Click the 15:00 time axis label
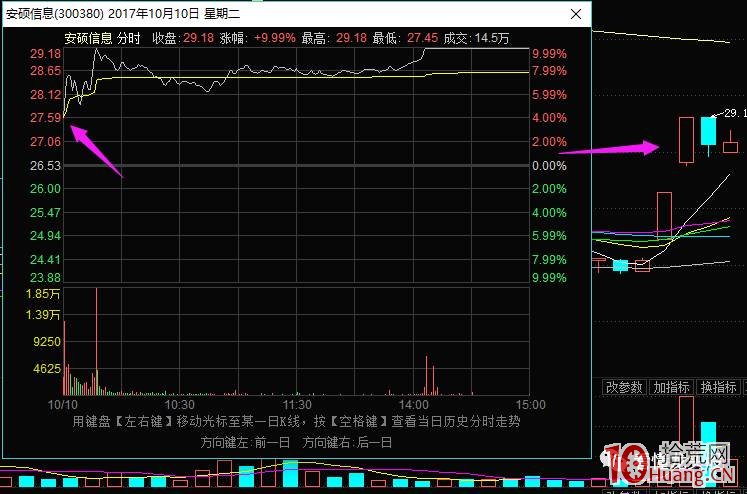The image size is (747, 494). [530, 405]
